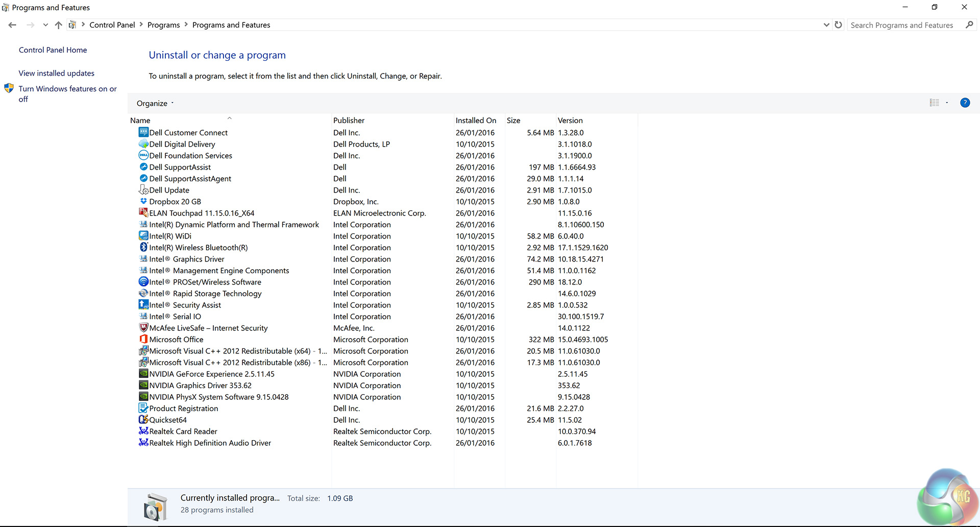Click the Dropbox 20 GB program icon

[143, 202]
